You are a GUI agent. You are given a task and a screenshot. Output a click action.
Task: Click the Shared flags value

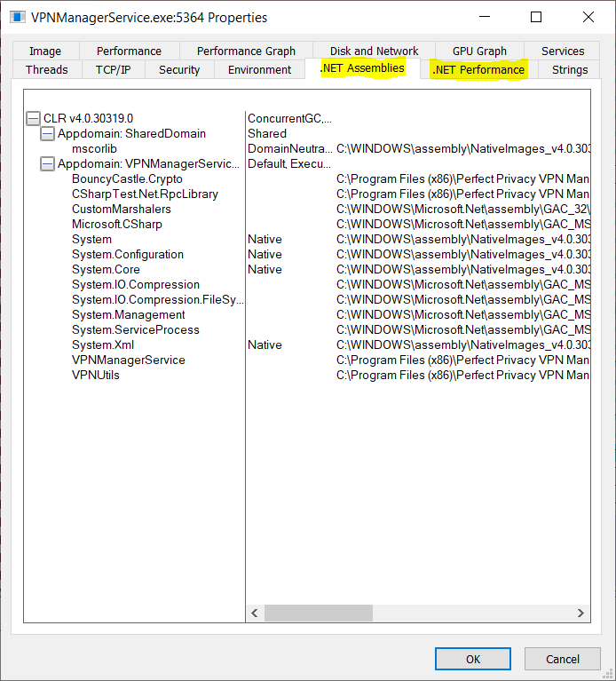tap(267, 133)
